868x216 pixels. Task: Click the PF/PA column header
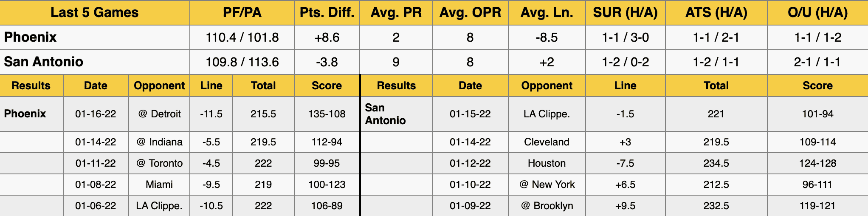point(242,12)
